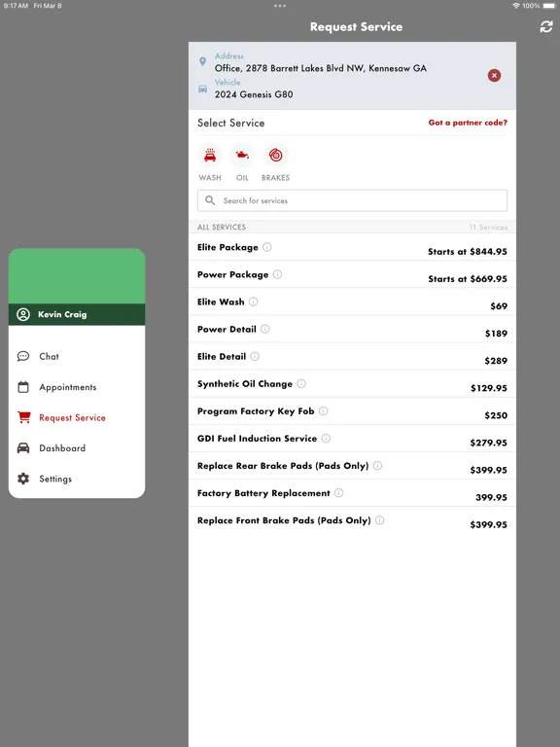Select Replace Rear Brake Pads (Pads Only)
Viewport: 560px width, 747px height.
pos(352,466)
